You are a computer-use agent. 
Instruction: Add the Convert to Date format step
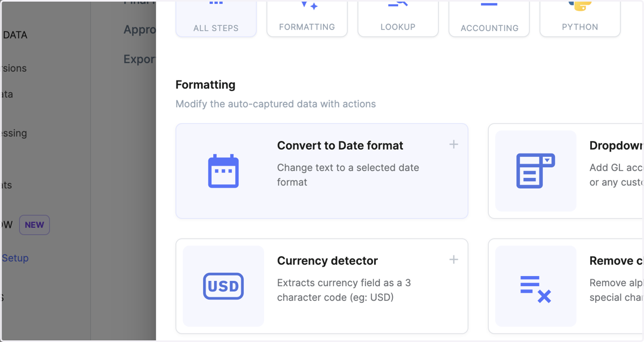coord(453,144)
